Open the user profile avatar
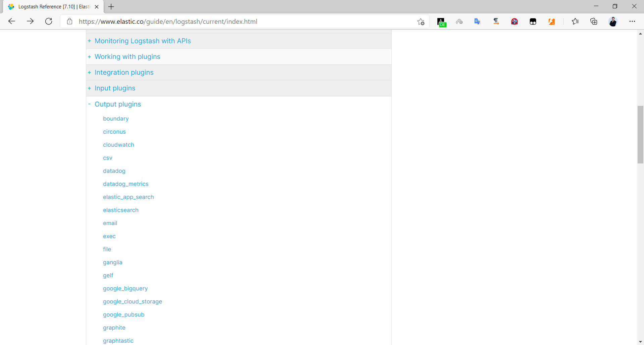This screenshot has height=345, width=644. (x=613, y=21)
